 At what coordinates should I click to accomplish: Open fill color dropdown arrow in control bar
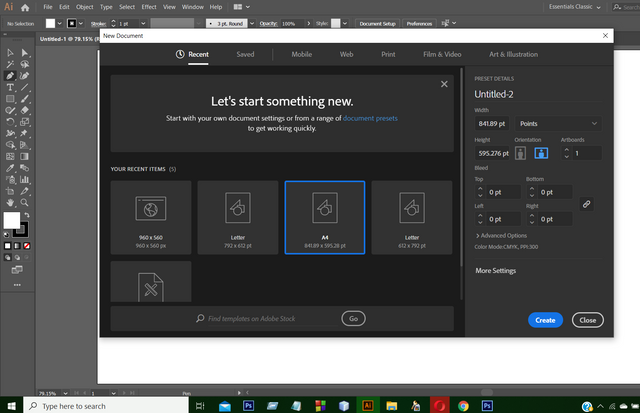pyautogui.click(x=60, y=24)
